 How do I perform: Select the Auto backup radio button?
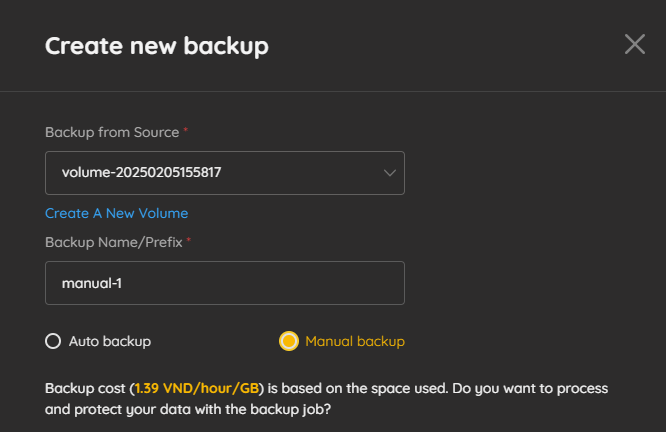click(53, 341)
